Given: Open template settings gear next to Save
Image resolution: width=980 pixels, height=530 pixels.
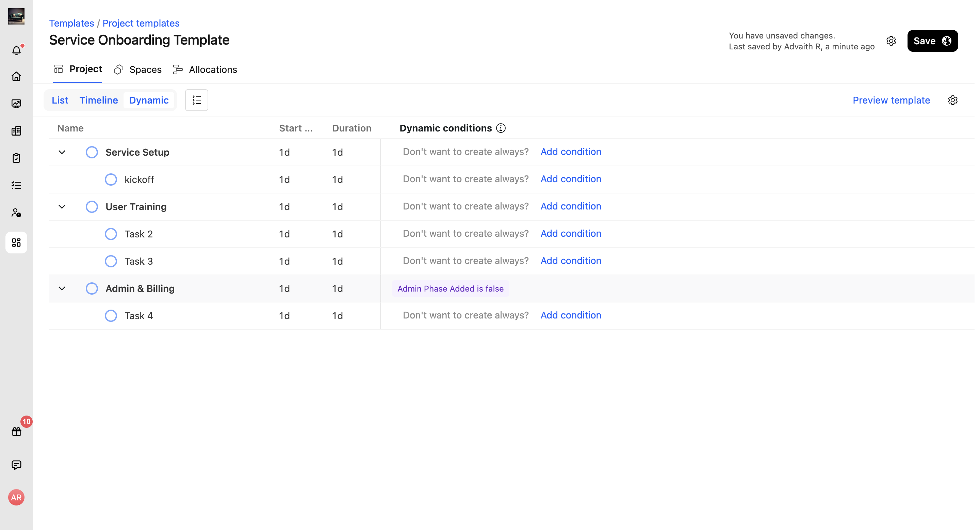Looking at the screenshot, I should (x=891, y=41).
